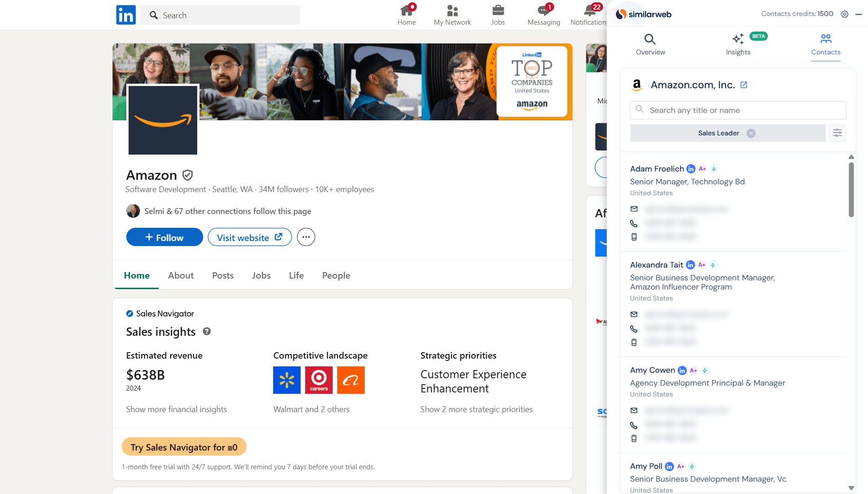
Task: Switch to the About tab
Action: pos(181,275)
